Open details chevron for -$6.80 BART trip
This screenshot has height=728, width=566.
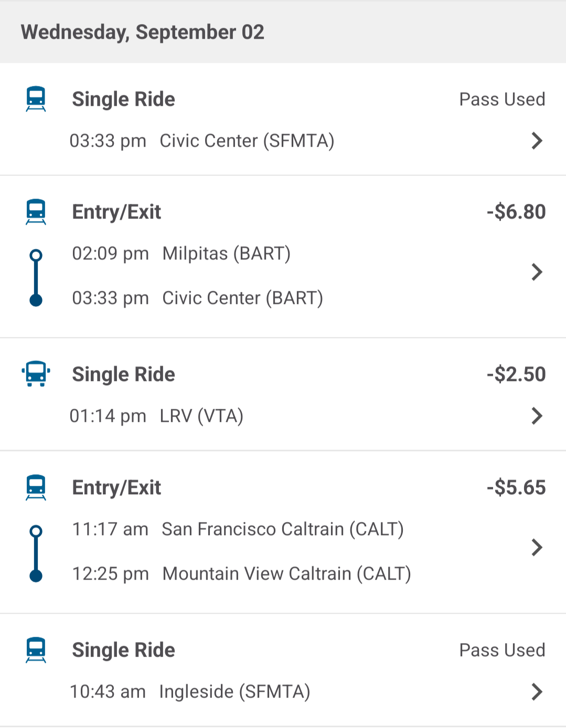coord(537,272)
